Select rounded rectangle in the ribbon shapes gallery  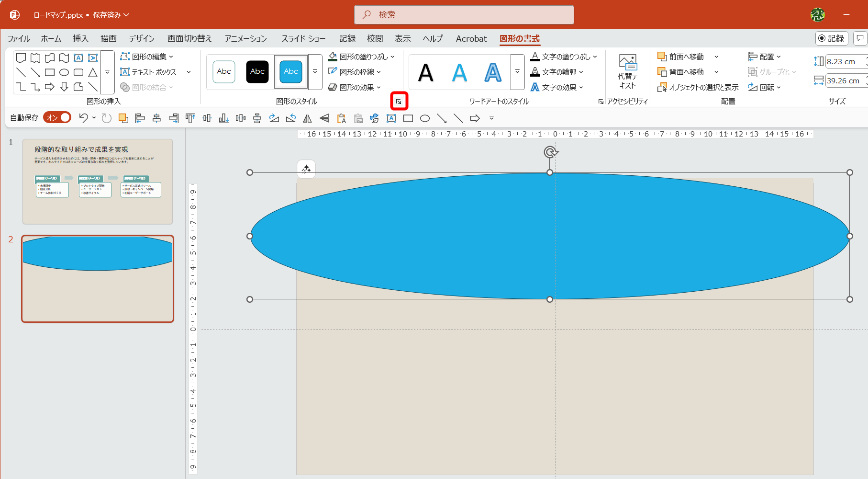pos(78,72)
